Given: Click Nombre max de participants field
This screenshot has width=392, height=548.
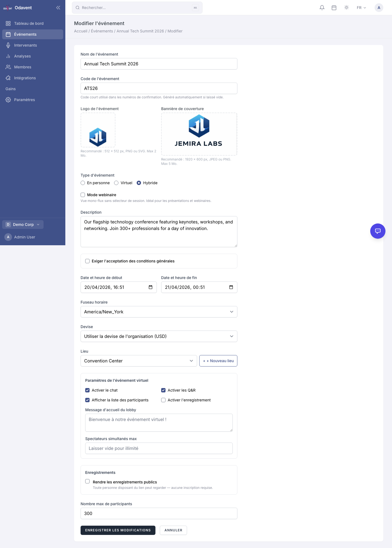Looking at the screenshot, I should coord(159,513).
